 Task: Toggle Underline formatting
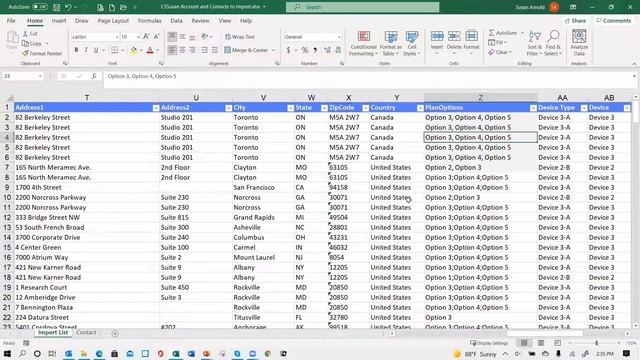click(96, 50)
